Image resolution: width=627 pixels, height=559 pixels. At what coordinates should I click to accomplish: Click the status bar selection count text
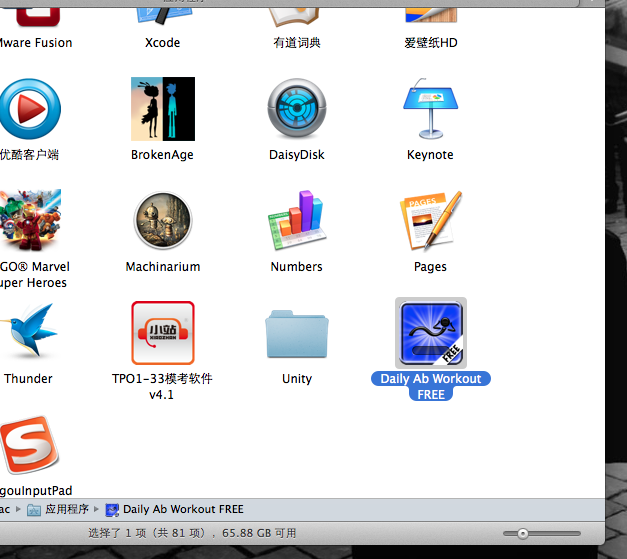coord(192,533)
